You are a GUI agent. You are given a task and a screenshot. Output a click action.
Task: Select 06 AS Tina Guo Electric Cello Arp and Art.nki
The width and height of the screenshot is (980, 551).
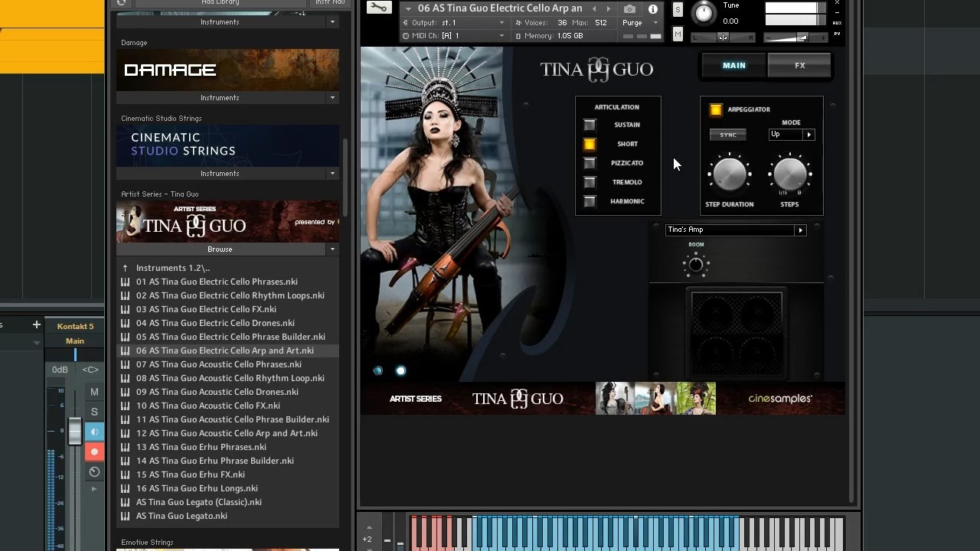(x=227, y=350)
